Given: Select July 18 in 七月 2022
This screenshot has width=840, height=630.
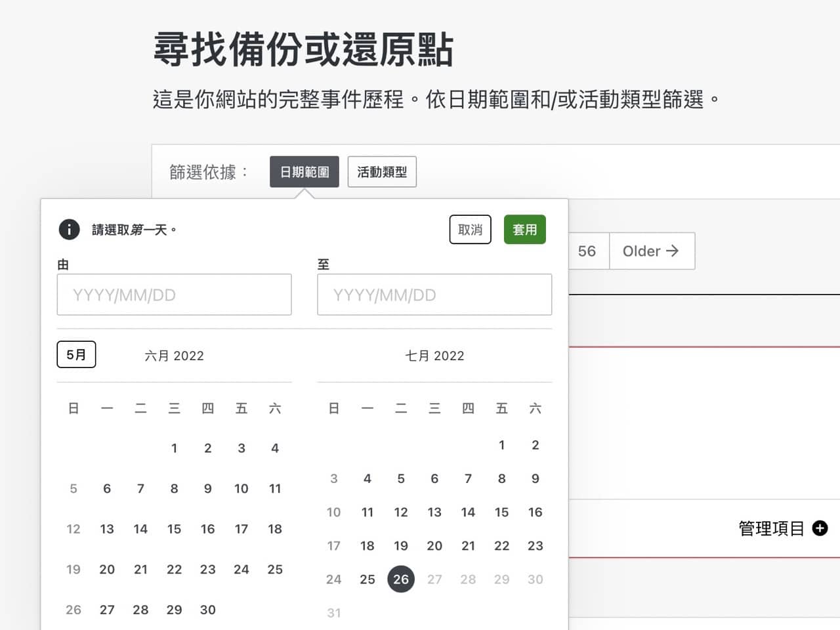Looking at the screenshot, I should tap(367, 545).
